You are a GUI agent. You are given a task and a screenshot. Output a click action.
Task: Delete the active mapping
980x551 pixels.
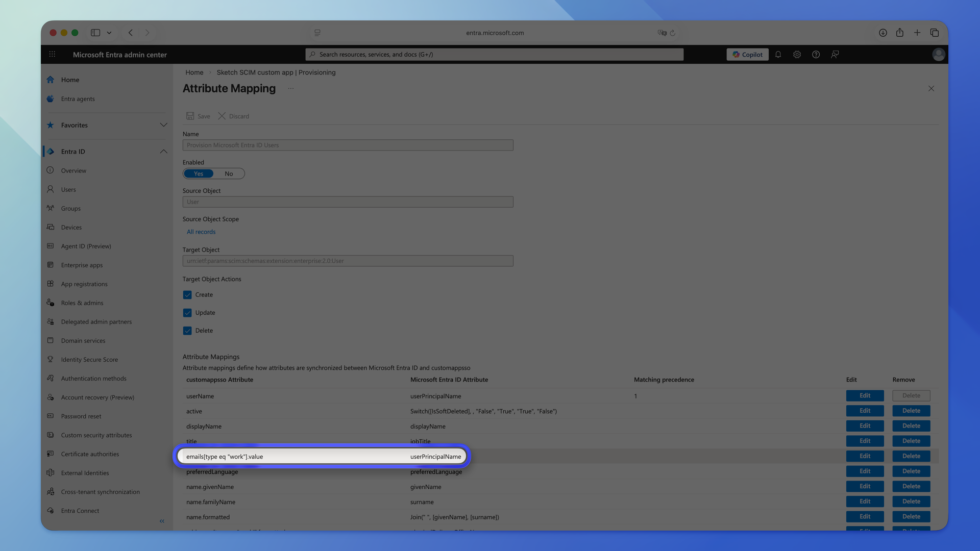911,411
